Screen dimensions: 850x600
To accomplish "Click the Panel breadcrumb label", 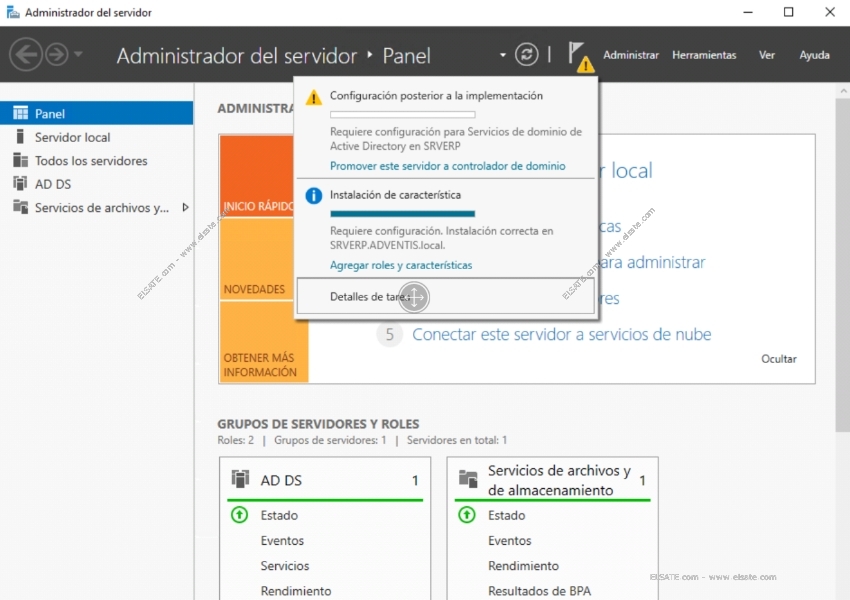I will coord(407,55).
